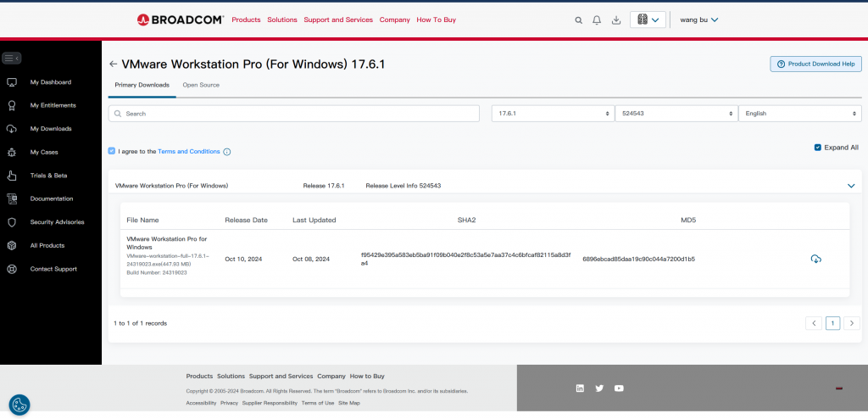Open the footer Privacy link
Screen dimensions: 868x419
pos(229,403)
